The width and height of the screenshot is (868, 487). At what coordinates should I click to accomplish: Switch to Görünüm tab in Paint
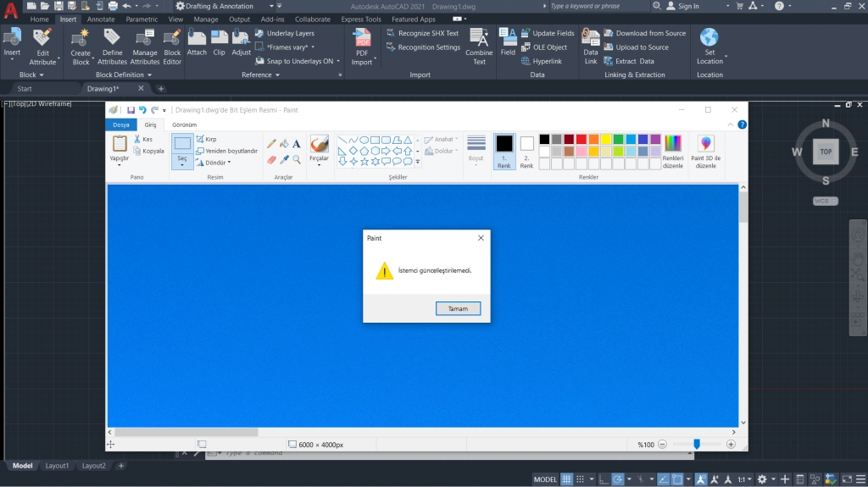pyautogui.click(x=184, y=125)
